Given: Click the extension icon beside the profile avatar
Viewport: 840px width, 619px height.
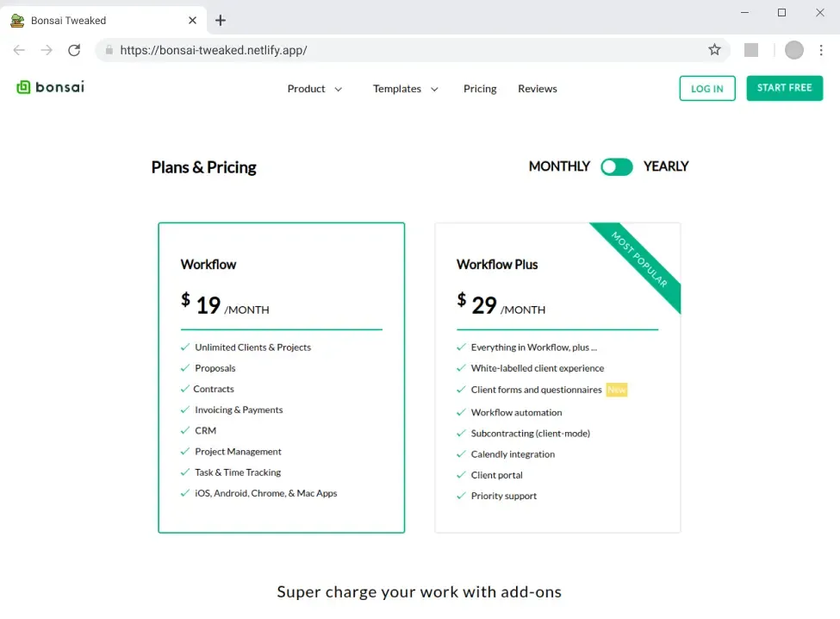Looking at the screenshot, I should coord(751,50).
